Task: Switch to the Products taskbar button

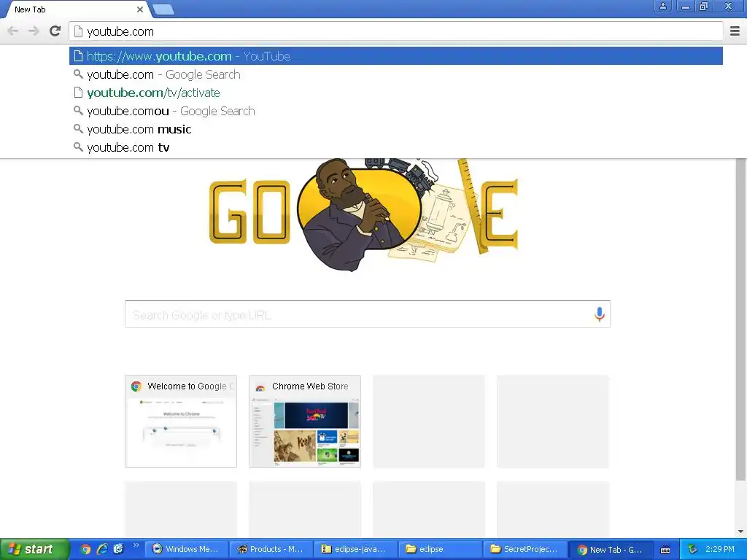Action: [271, 549]
